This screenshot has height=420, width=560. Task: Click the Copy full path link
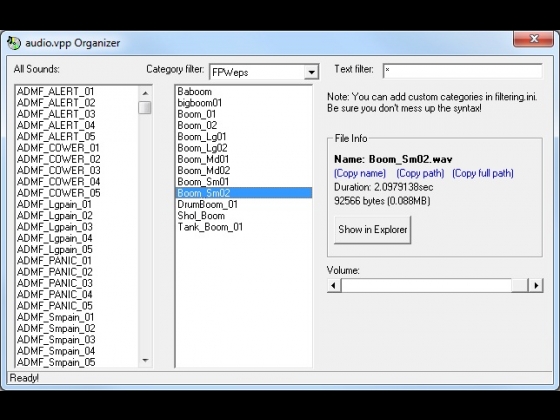click(x=483, y=173)
